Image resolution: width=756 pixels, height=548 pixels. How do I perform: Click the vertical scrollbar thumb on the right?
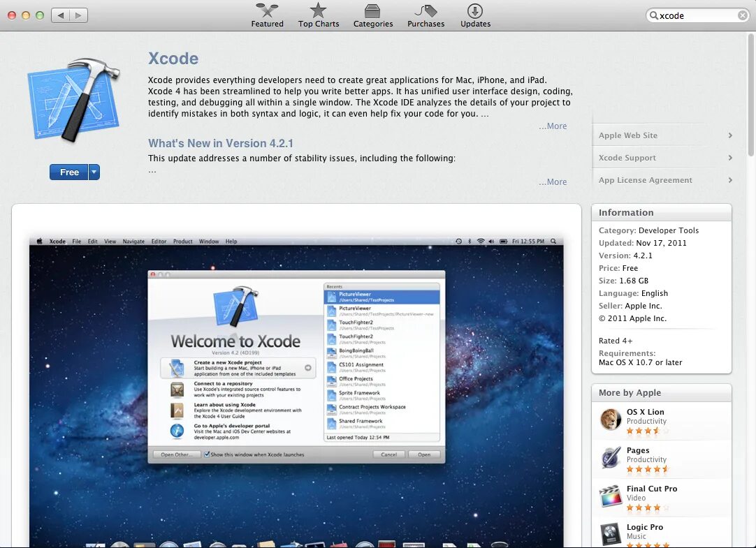coord(750,94)
